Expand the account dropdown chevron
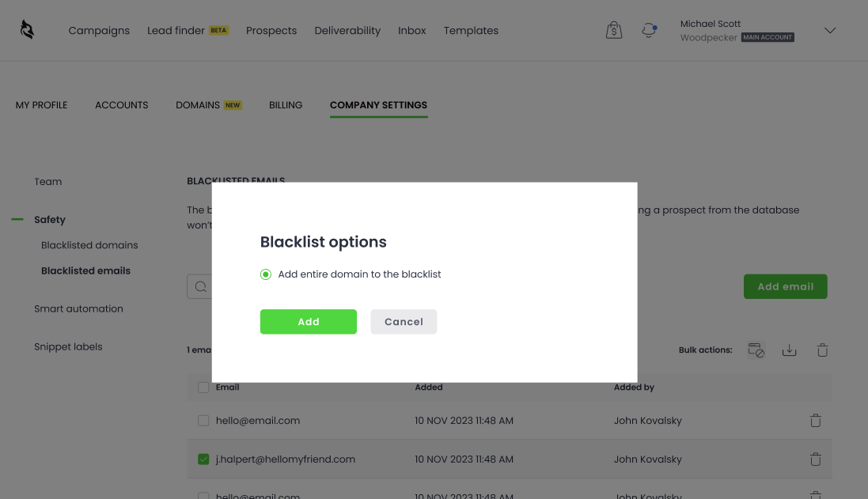The image size is (868, 499). [x=830, y=31]
